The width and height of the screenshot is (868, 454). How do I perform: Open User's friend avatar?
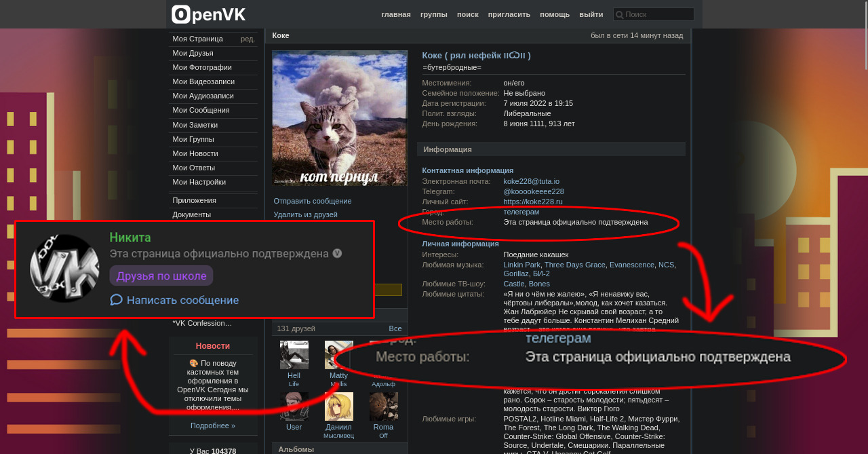(294, 406)
